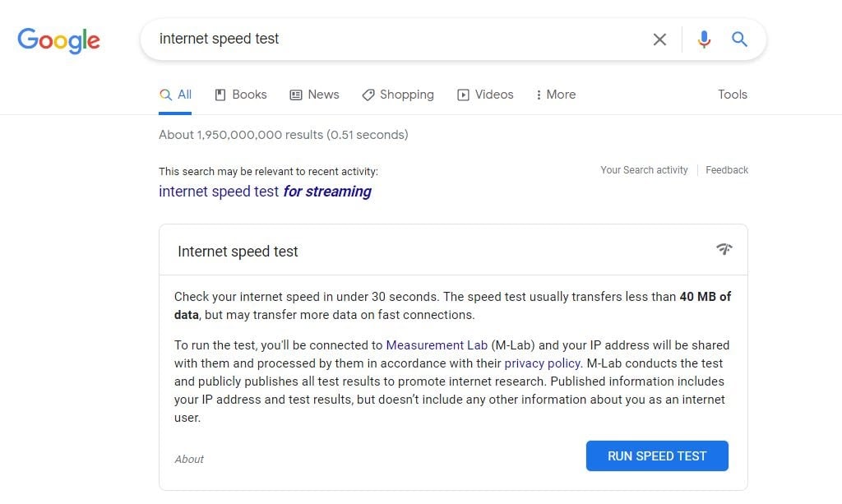
Task: Click the About link in speed test card
Action: tap(189, 460)
